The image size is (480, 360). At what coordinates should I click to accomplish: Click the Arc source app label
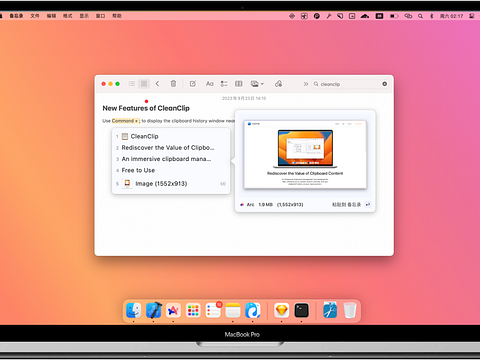250,205
